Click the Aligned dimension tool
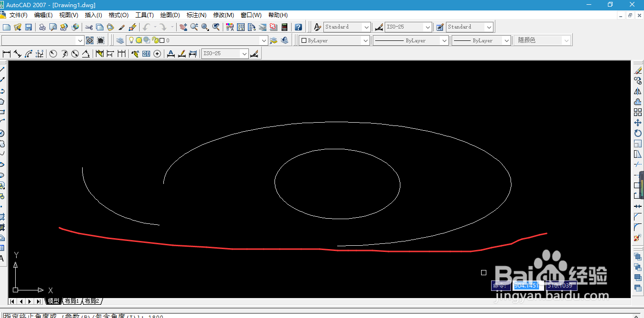The image size is (644, 318). 18,54
